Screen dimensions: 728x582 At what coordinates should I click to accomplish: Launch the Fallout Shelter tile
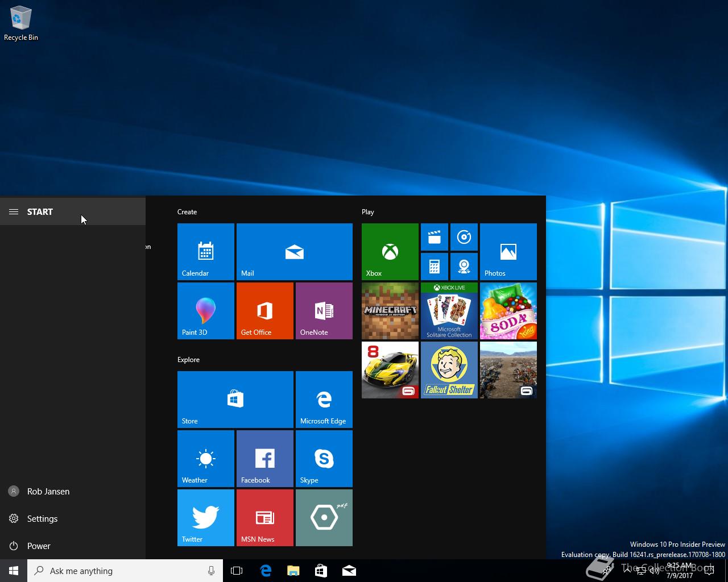coord(449,370)
